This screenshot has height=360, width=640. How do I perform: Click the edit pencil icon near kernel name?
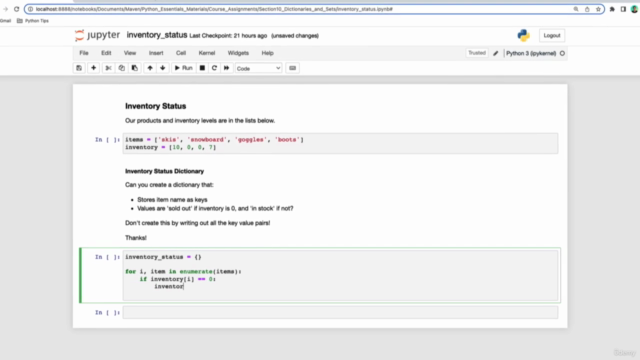point(496,53)
